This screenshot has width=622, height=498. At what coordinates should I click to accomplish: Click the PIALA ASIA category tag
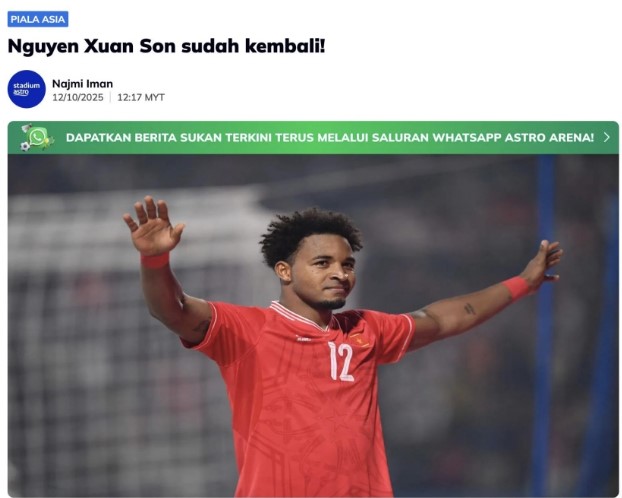point(38,19)
